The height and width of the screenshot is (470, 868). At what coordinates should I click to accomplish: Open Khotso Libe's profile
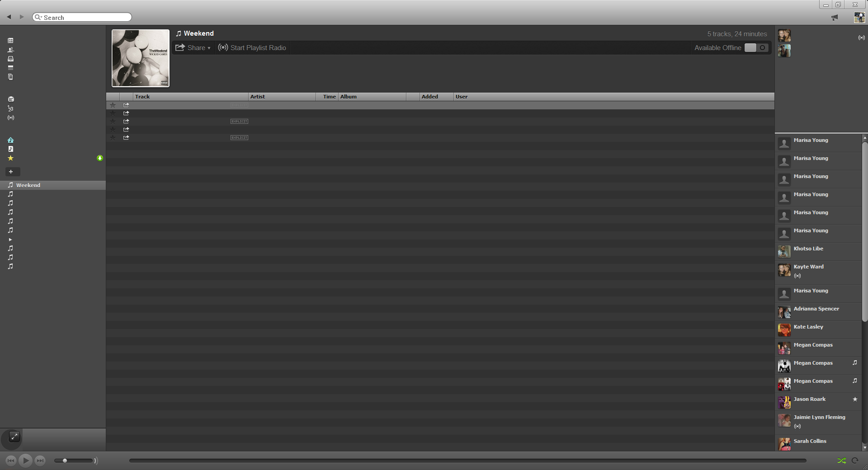[808, 249]
